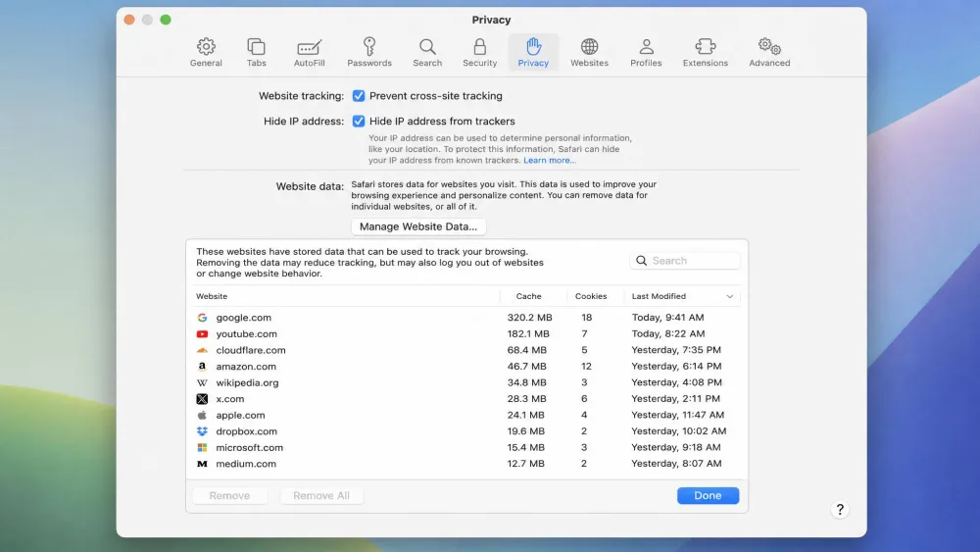The image size is (980, 552).
Task: Select the google.com row
Action: coord(466,318)
